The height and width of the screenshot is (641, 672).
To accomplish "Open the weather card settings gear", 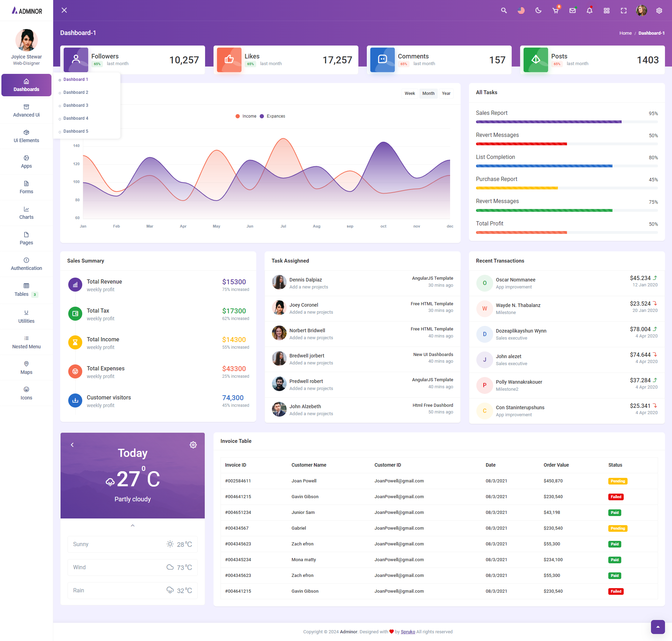I will click(193, 445).
